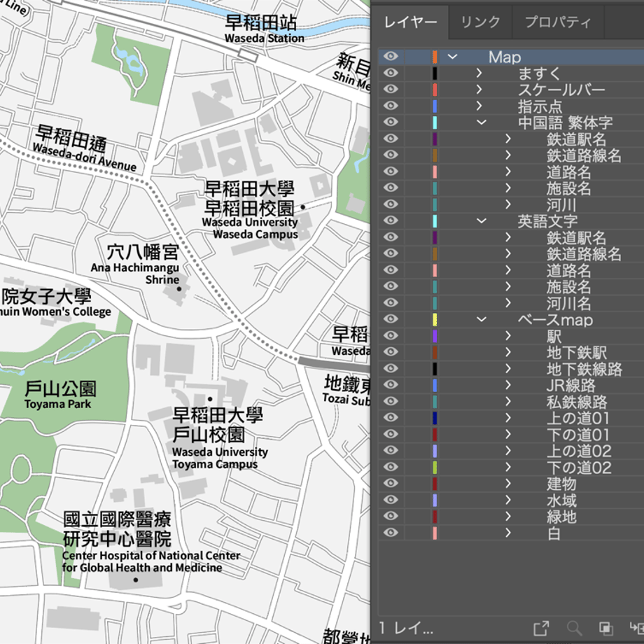Collapse the Map layer

click(452, 57)
